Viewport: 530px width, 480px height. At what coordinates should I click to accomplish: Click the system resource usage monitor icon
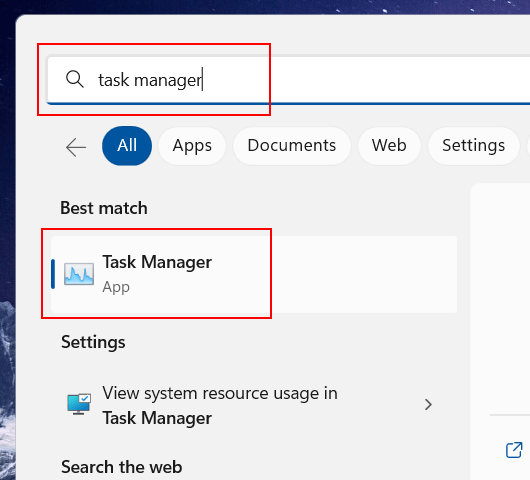[x=79, y=404]
